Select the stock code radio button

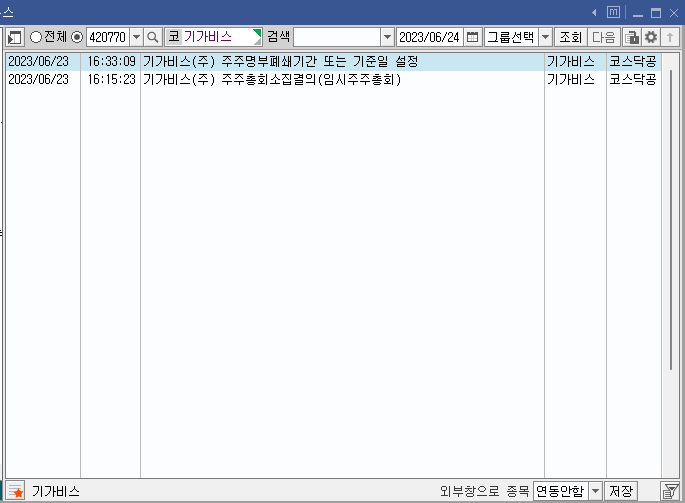point(77,37)
